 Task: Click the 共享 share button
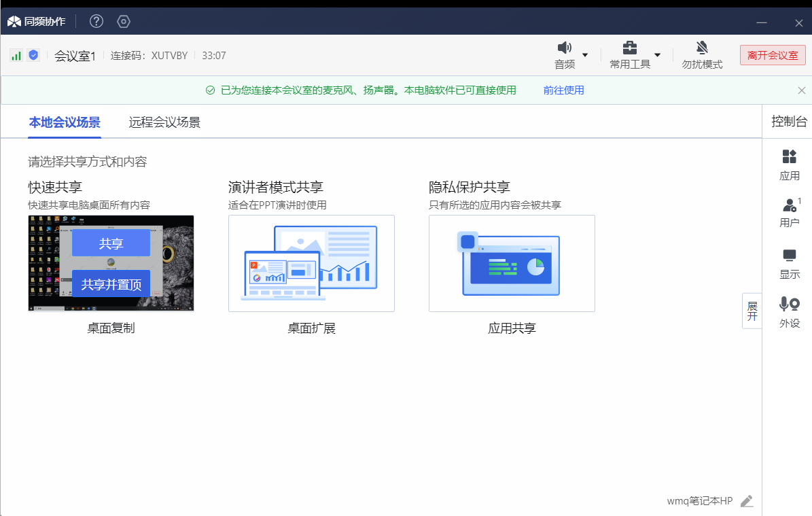click(111, 243)
